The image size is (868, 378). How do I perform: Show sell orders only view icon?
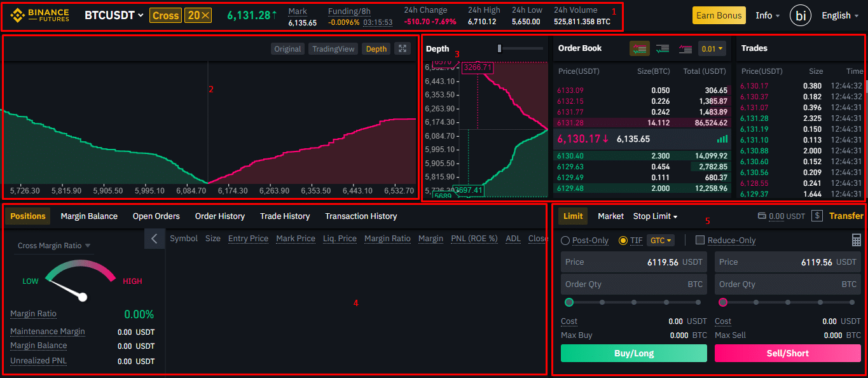685,48
